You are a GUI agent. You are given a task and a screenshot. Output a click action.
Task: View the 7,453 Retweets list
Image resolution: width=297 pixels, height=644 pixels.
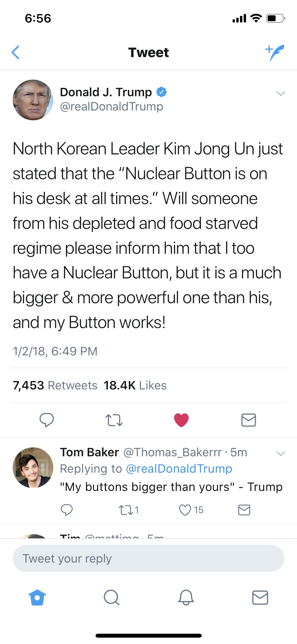(55, 385)
